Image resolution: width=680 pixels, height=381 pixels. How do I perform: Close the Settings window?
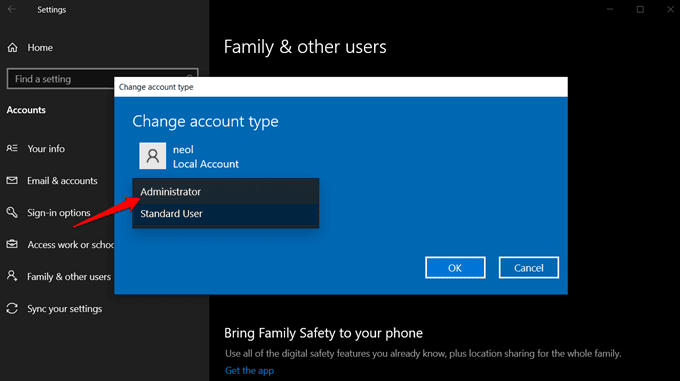coord(670,9)
